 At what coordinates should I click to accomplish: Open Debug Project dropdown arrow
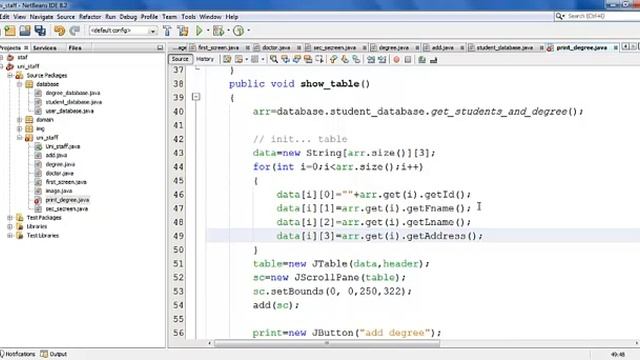[x=228, y=31]
